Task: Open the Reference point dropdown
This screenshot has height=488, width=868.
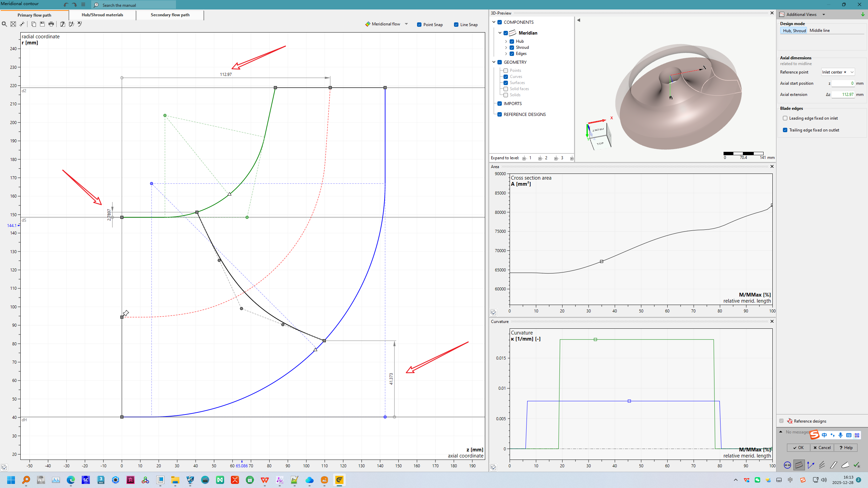Action: (x=838, y=72)
